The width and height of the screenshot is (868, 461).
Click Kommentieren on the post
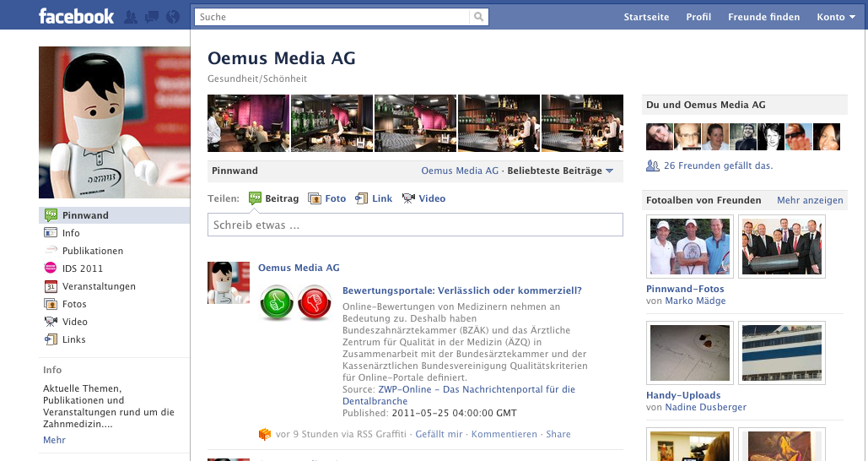tap(504, 434)
